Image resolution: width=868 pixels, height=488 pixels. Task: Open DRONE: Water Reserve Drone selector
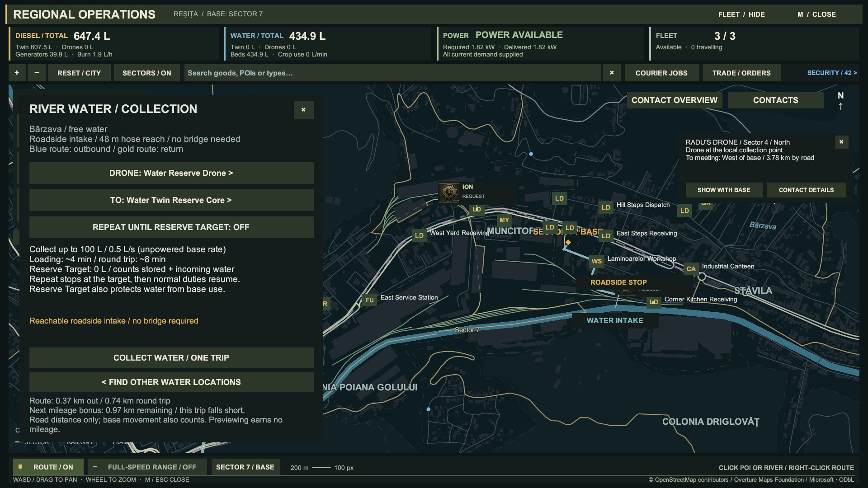171,173
